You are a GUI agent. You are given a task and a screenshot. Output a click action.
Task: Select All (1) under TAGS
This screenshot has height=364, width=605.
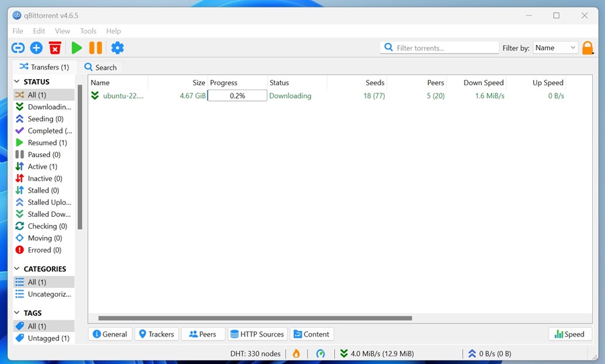point(44,326)
